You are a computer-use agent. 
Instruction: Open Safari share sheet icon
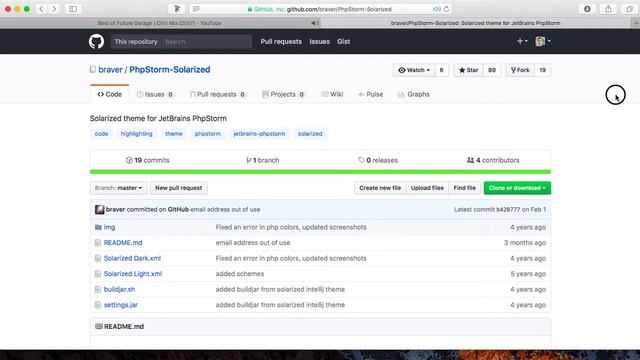point(608,9)
